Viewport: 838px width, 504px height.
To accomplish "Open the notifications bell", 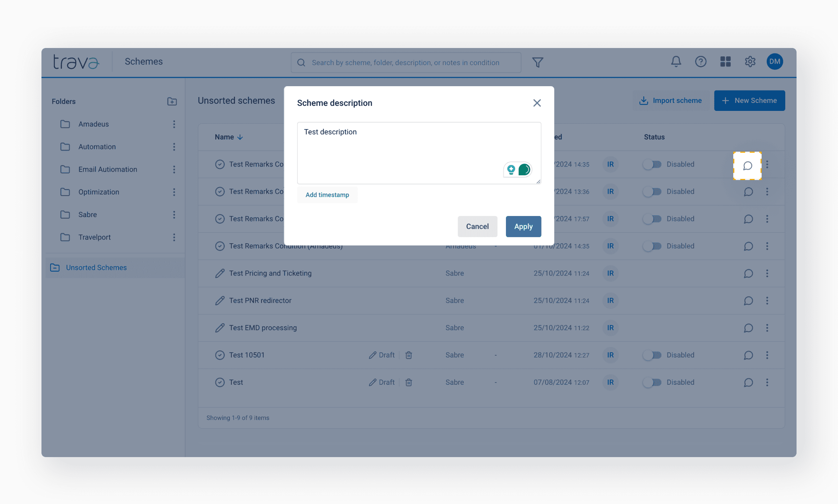I will (676, 61).
